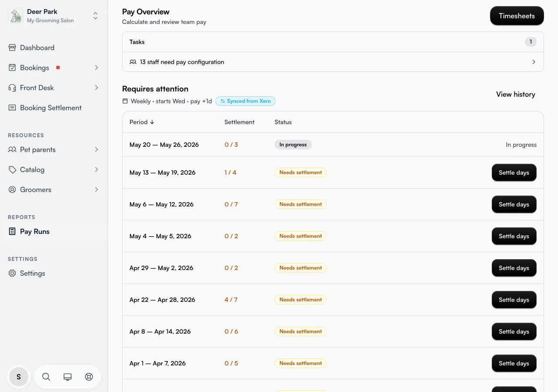Click the Tasks count badge 1
Image resolution: width=558 pixels, height=392 pixels.
(x=531, y=42)
